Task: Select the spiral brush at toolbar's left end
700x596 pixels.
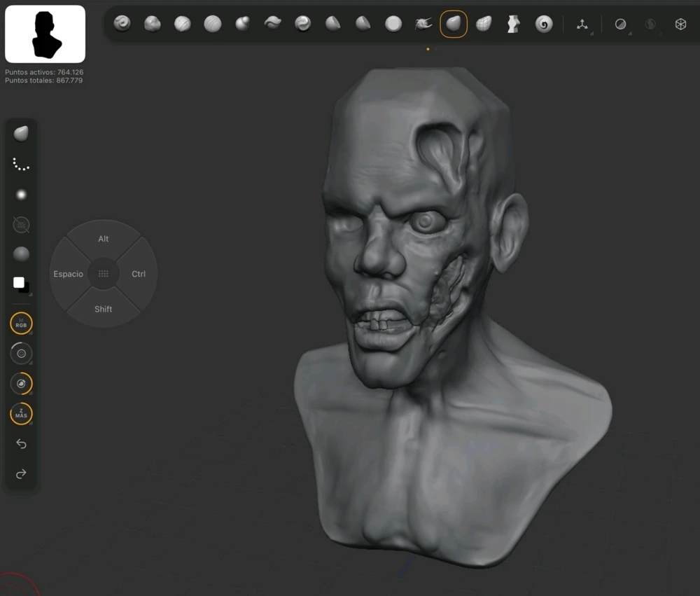Action: pyautogui.click(x=122, y=24)
